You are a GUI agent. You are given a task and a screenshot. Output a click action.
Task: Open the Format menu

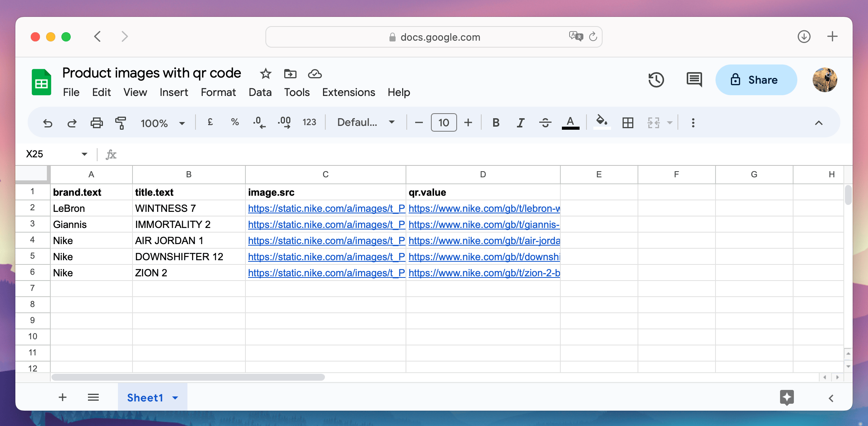[218, 92]
